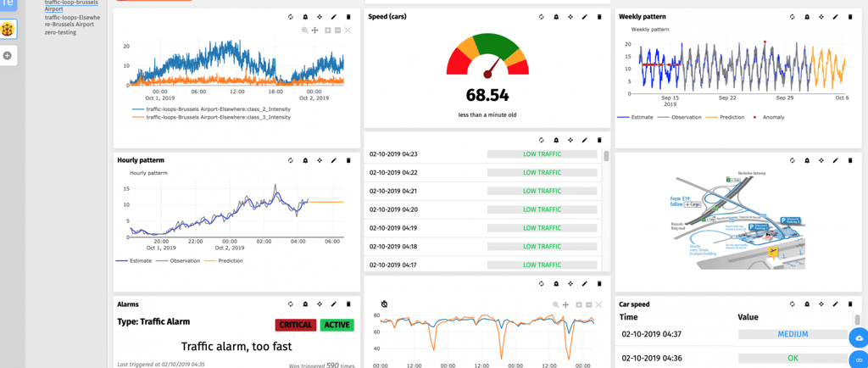Viewport: 868px width, 368px height.
Task: Click the traffic status list scrollbar
Action: (606, 156)
